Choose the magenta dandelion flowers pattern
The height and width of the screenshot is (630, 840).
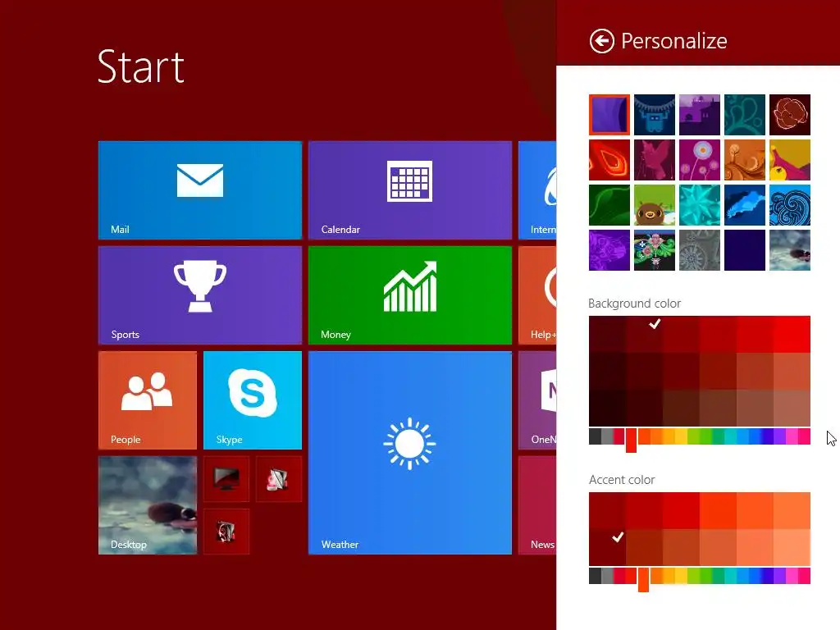[x=699, y=160]
